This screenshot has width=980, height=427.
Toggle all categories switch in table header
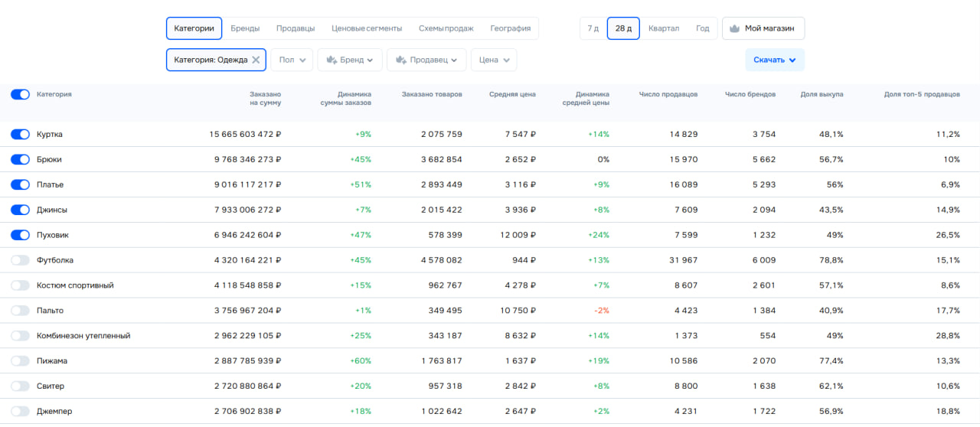20,95
